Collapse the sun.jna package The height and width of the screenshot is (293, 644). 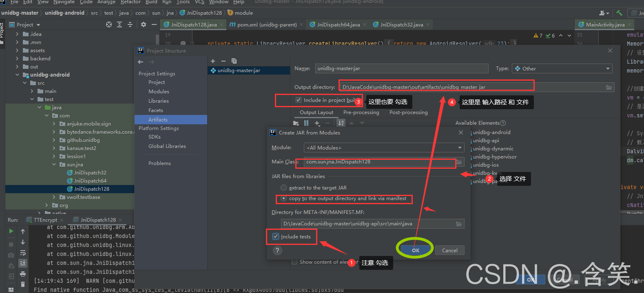(54, 165)
